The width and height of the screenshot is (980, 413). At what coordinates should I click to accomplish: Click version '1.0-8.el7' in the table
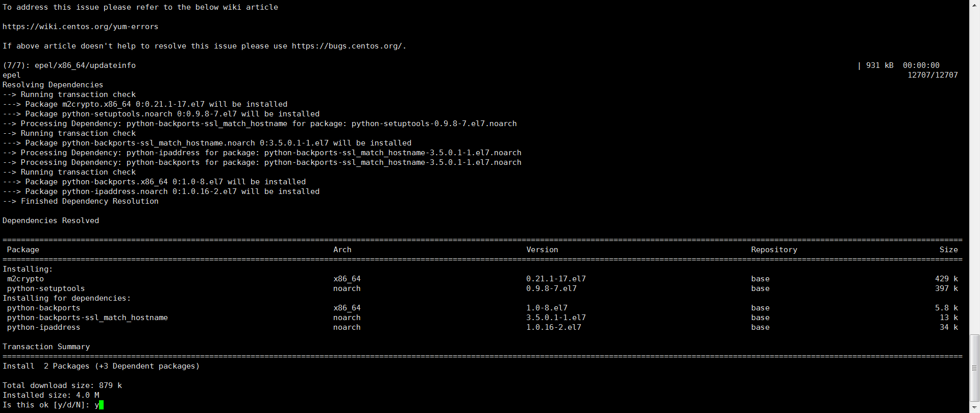[x=547, y=308]
